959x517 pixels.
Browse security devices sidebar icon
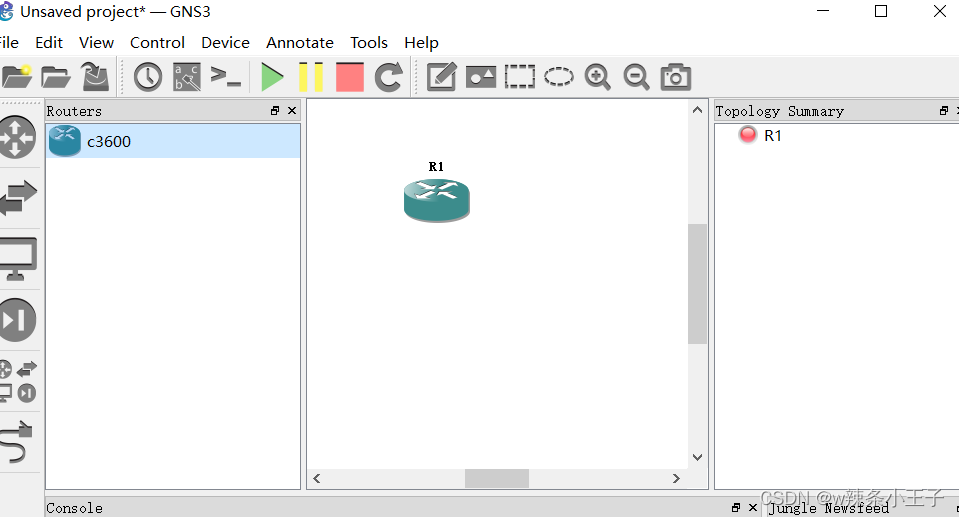(x=17, y=320)
